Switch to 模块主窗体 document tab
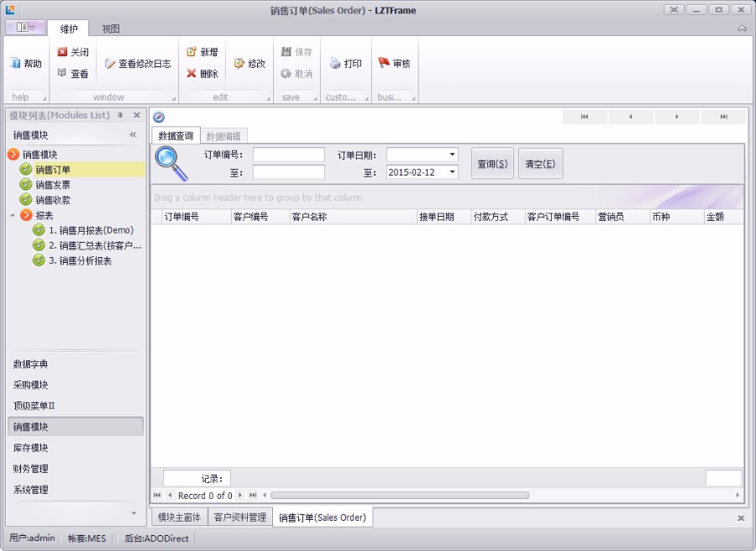Viewport: 756px width, 551px height. [x=180, y=517]
